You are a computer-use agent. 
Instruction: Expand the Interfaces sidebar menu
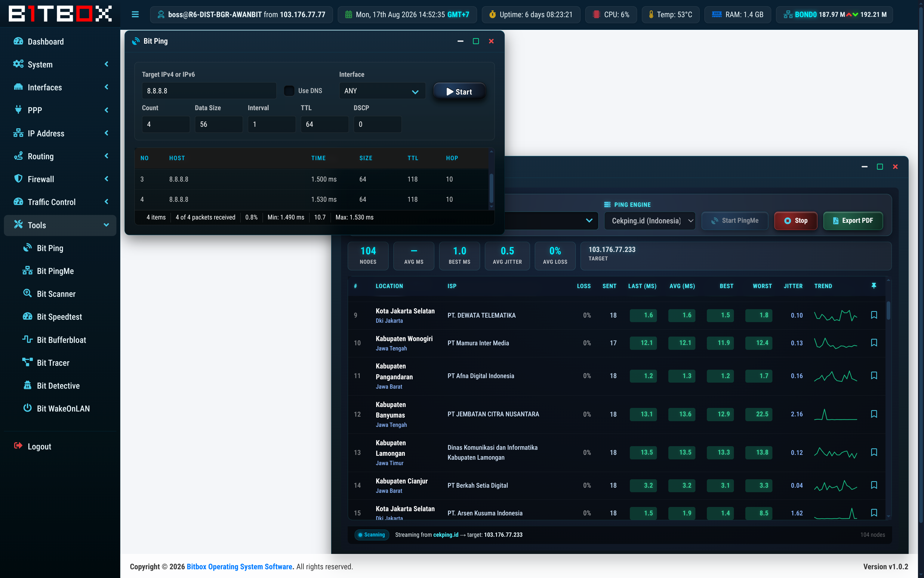coord(60,87)
